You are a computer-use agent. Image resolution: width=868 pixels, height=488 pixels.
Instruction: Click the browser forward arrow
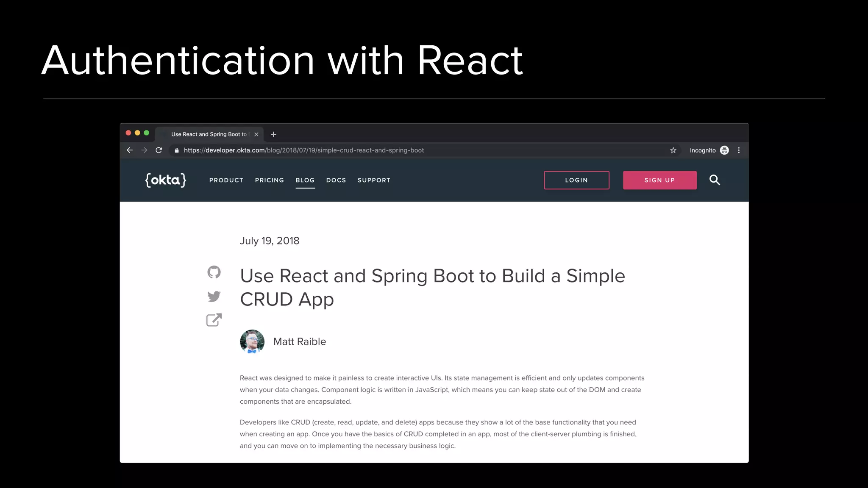(144, 150)
